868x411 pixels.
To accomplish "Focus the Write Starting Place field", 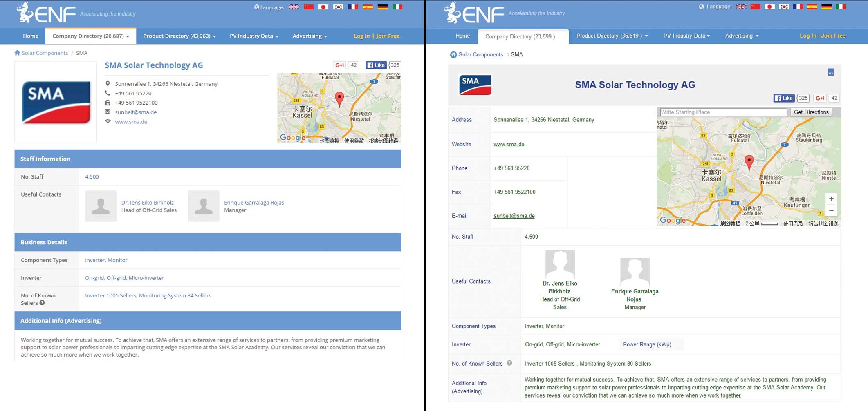I will [x=723, y=112].
